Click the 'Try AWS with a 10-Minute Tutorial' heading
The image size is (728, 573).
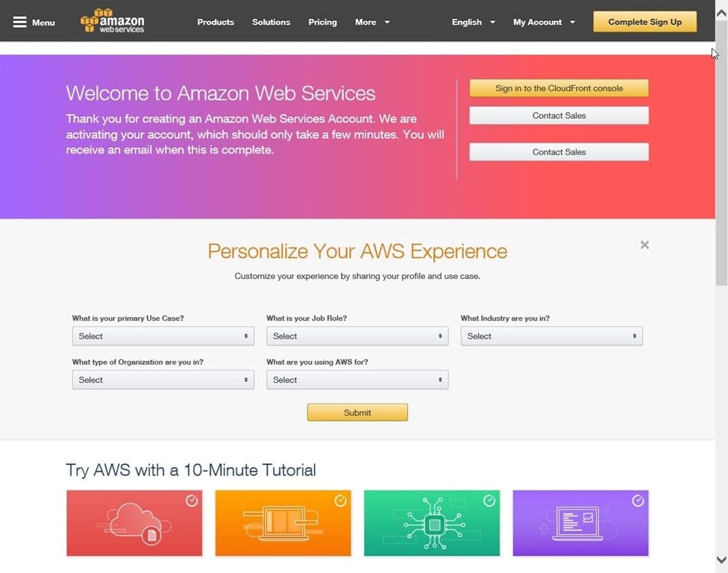tap(191, 470)
